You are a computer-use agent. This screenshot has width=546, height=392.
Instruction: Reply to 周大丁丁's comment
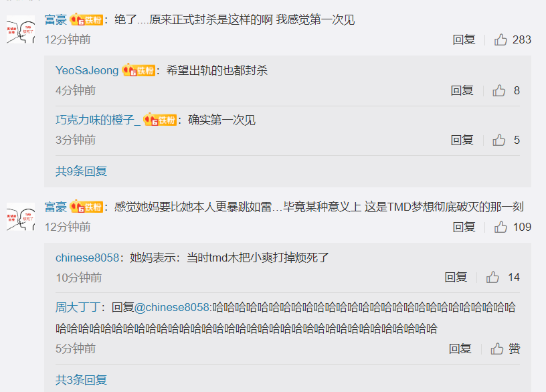(x=460, y=349)
